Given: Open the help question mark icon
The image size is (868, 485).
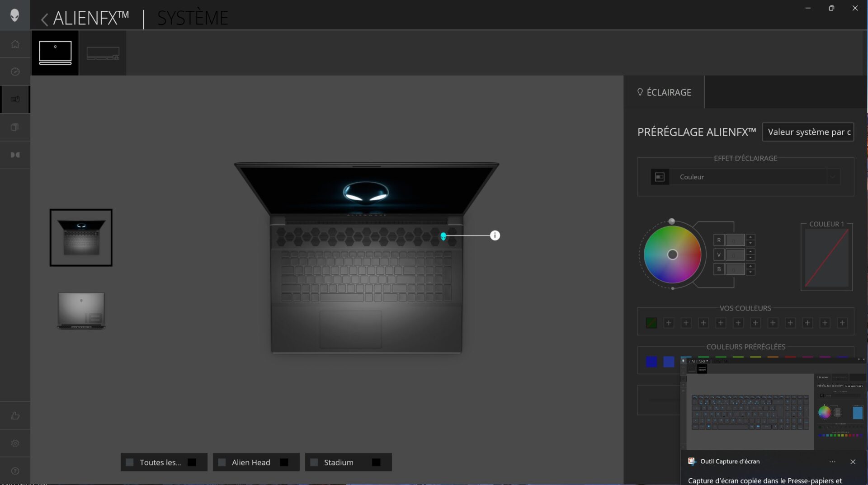Looking at the screenshot, I should pyautogui.click(x=15, y=471).
